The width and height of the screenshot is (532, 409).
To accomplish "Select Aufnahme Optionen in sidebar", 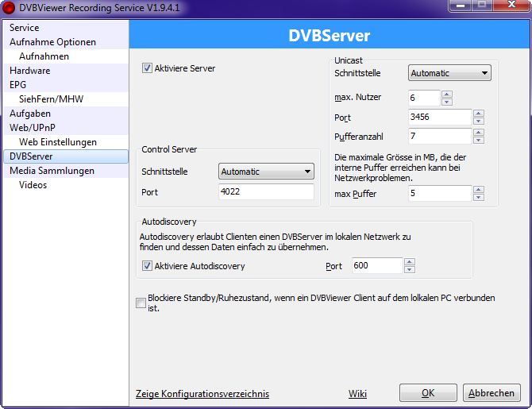I will coord(52,42).
